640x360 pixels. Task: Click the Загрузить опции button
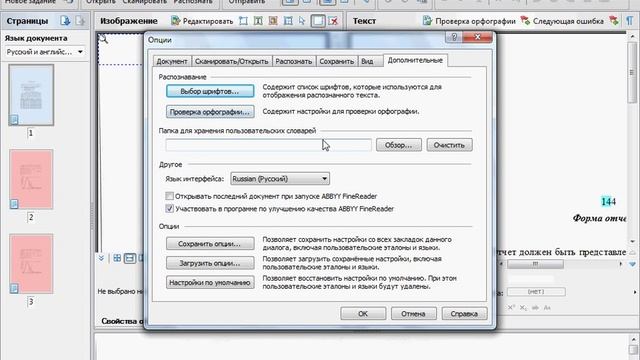tap(210, 263)
